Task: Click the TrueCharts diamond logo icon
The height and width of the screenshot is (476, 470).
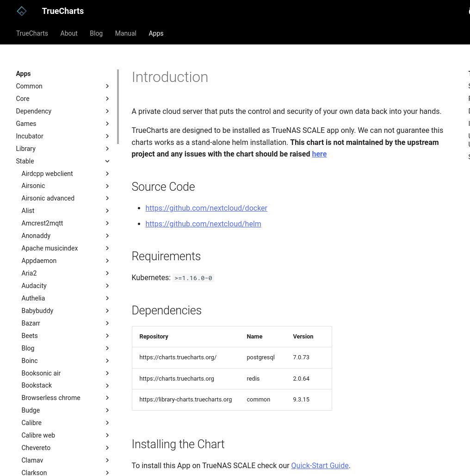Action: coord(21,11)
